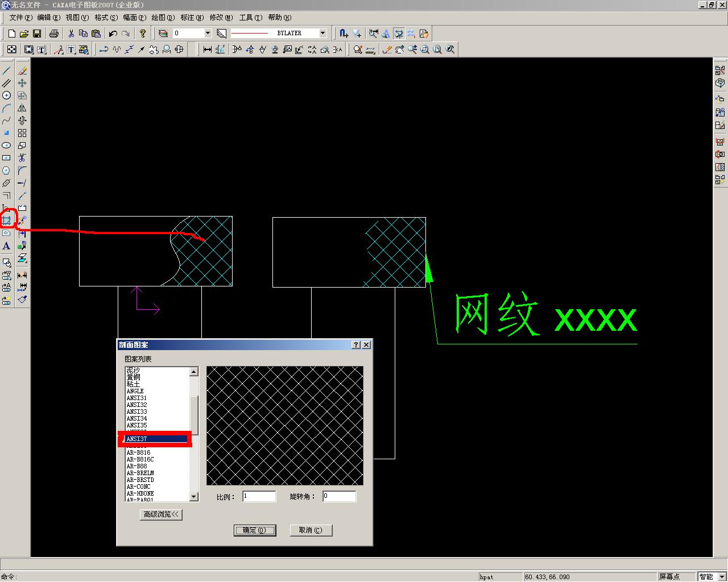Image resolution: width=728 pixels, height=582 pixels.
Task: Open the 绘图 menu
Action: [x=163, y=18]
